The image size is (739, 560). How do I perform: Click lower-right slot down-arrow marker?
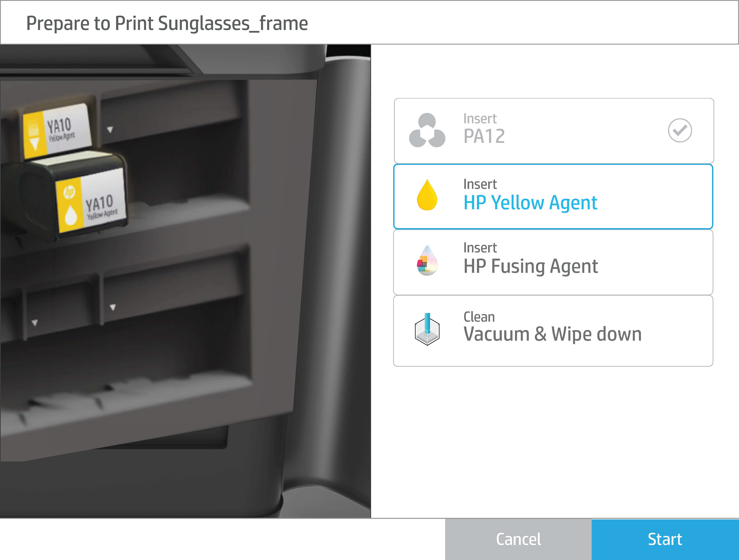pos(113,307)
